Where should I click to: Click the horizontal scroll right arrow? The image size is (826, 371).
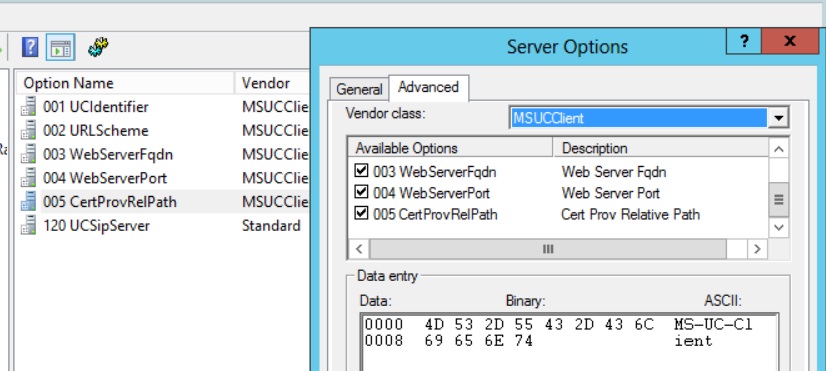pos(758,249)
